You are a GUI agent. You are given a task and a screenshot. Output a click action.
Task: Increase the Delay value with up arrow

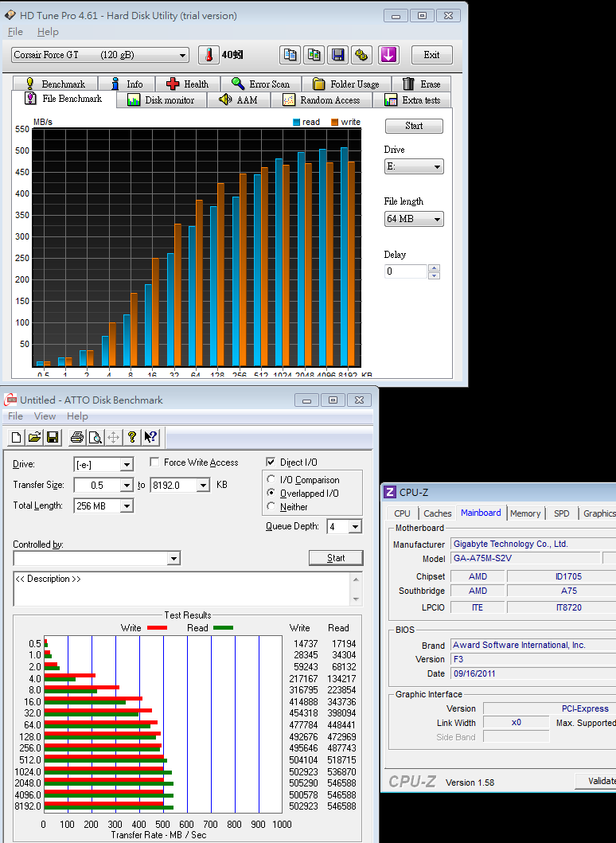[x=435, y=267]
